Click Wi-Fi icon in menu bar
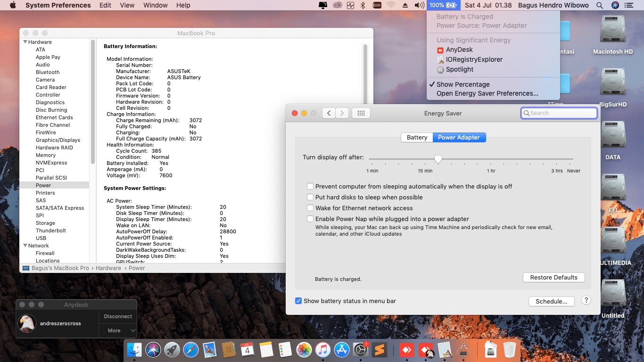 [x=391, y=5]
